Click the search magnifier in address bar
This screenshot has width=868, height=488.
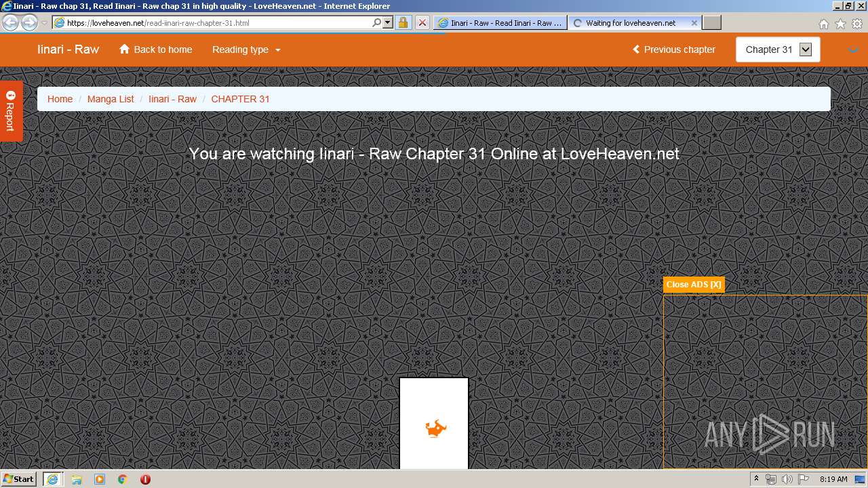pyautogui.click(x=377, y=22)
